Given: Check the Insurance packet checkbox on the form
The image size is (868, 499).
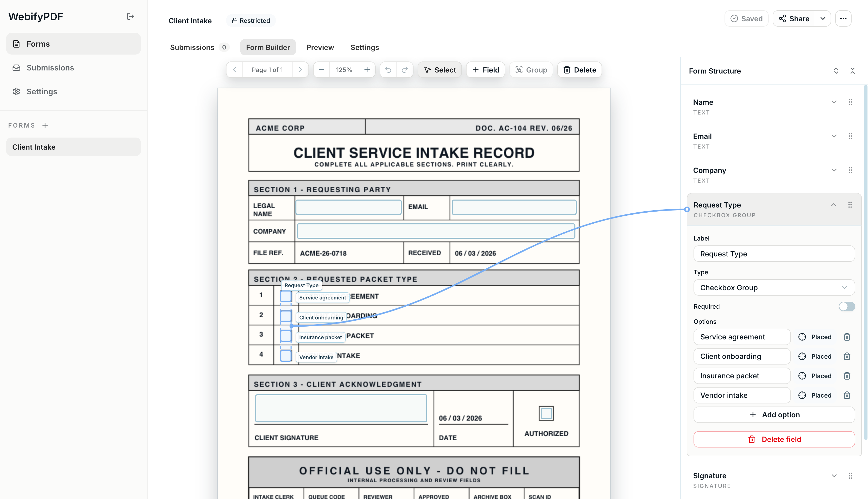Looking at the screenshot, I should [286, 336].
